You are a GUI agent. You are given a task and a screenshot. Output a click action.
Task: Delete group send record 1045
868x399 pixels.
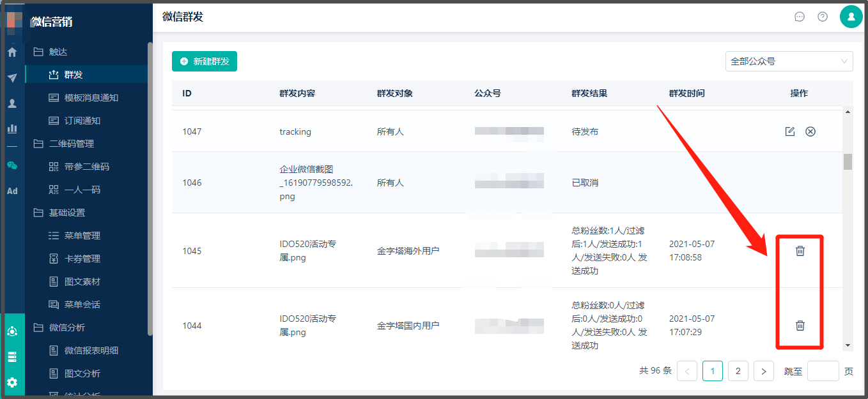[x=800, y=251]
